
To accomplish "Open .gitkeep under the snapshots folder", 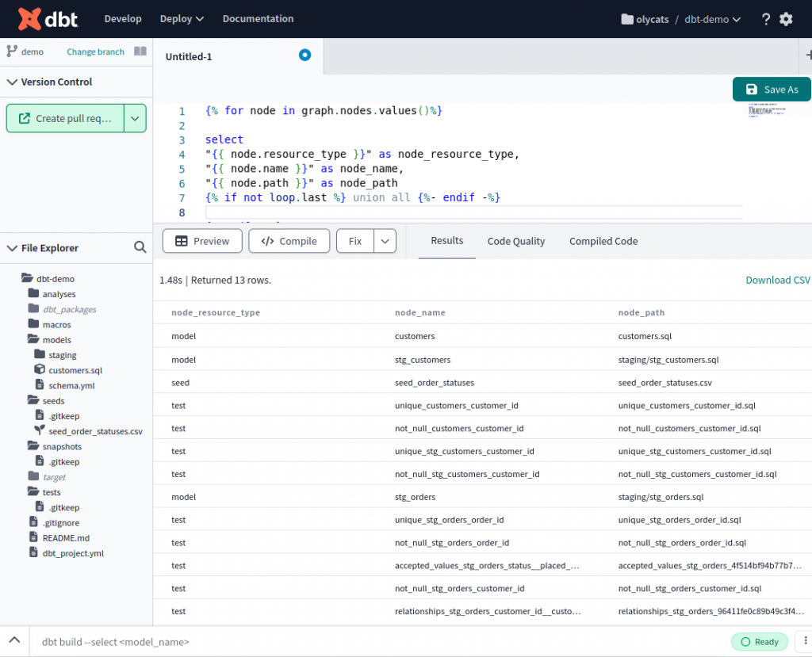I will (63, 462).
